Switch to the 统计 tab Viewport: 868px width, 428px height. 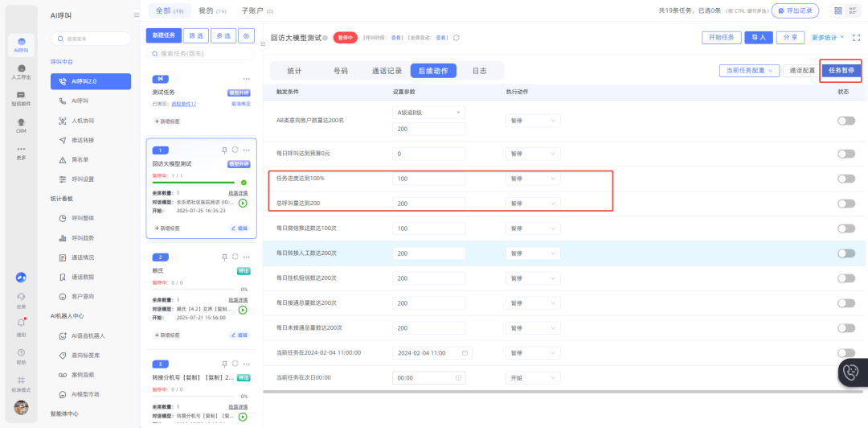point(294,71)
